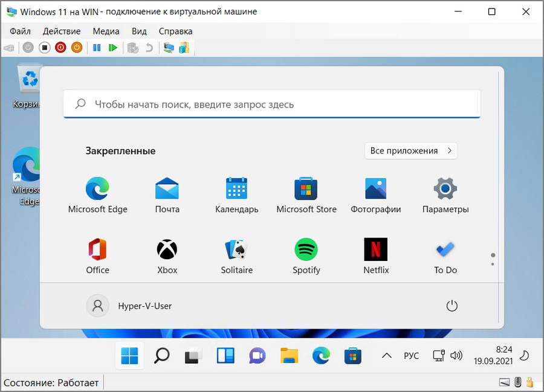Open Microsoft Store from pinned apps
Viewport: 544px width, 392px height.
click(x=306, y=195)
